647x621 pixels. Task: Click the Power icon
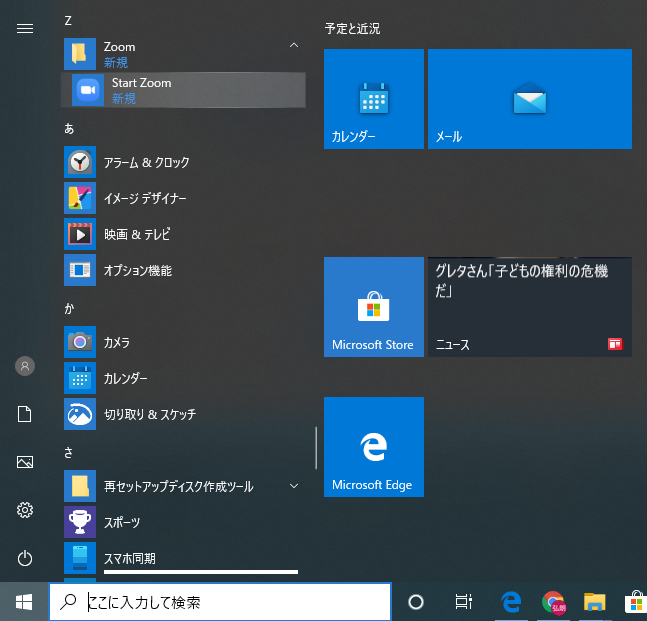25,558
